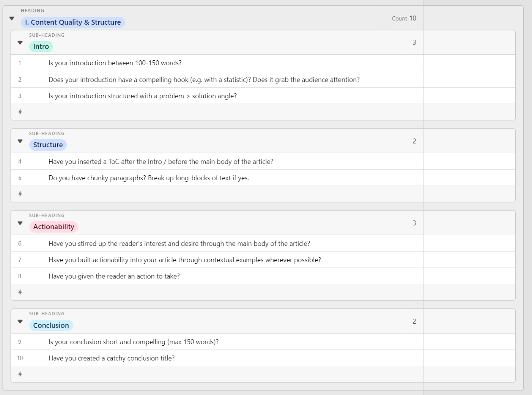Click the 'I. Content Quality & Structure' heading tag

click(73, 22)
